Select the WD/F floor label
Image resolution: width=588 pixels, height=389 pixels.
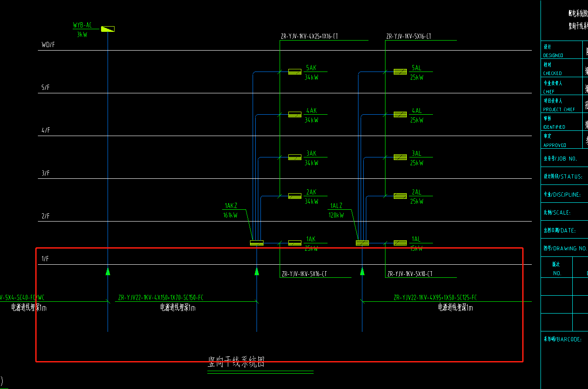coord(48,44)
